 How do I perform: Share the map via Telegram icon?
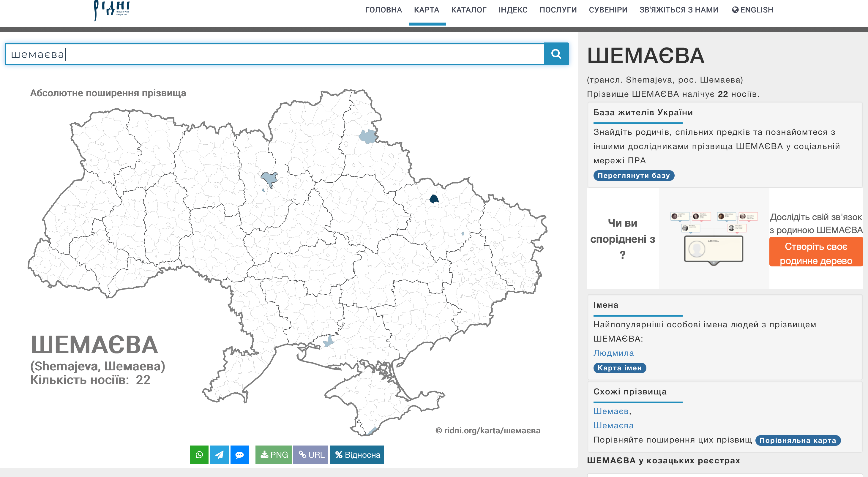tap(219, 454)
